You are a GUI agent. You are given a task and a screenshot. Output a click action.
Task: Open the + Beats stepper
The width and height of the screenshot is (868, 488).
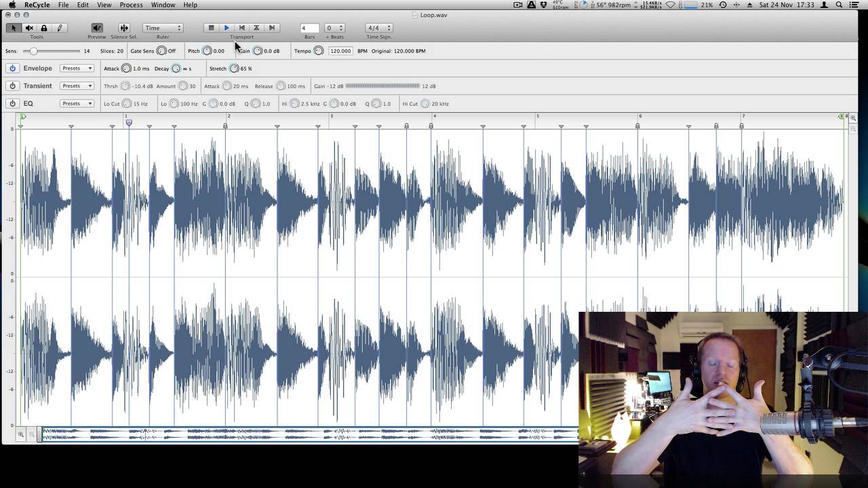point(334,28)
